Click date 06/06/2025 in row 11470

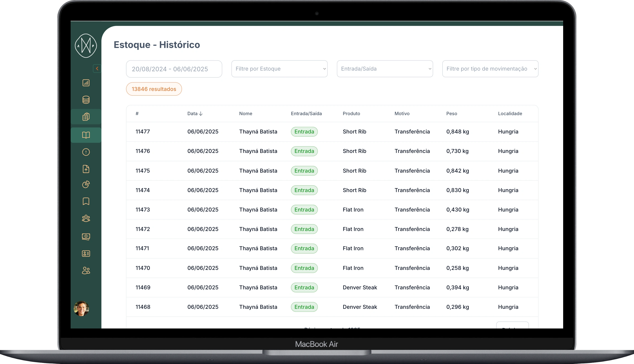tap(203, 268)
